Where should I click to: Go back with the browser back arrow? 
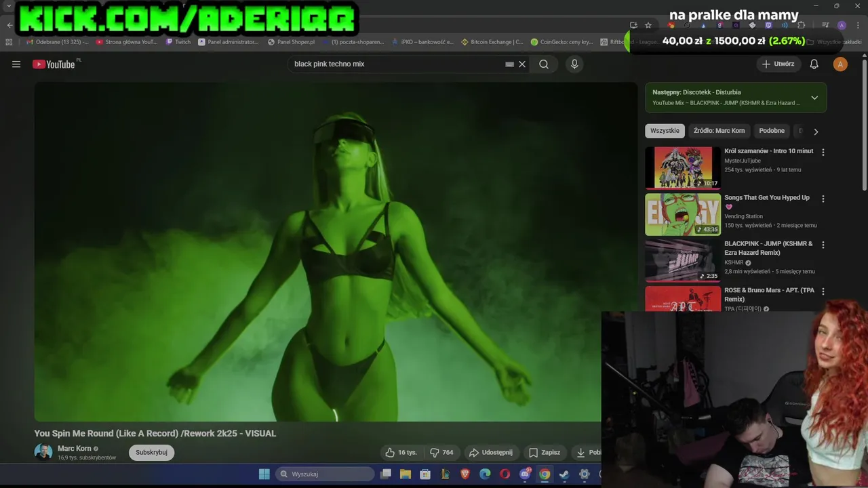click(x=9, y=25)
